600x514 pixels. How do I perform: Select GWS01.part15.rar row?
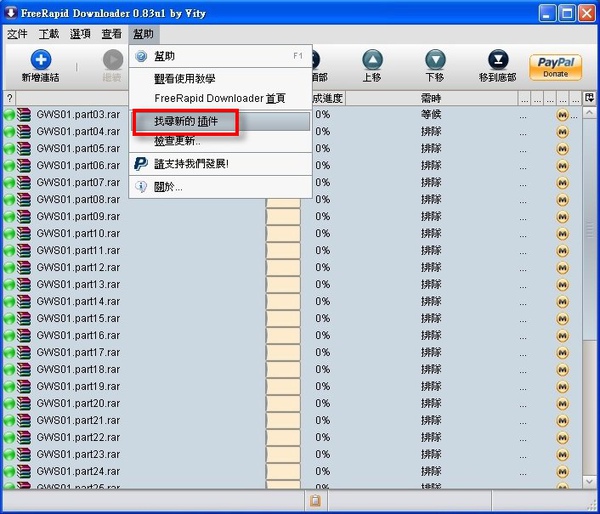[293, 318]
